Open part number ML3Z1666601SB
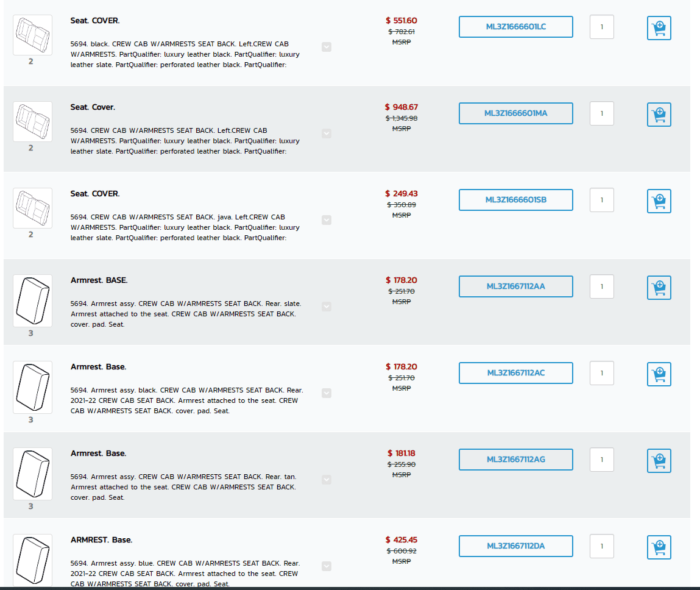Screen dimensions: 700x590 coord(515,200)
